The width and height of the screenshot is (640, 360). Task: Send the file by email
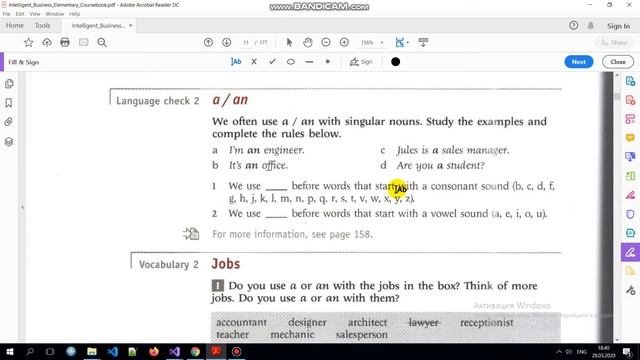click(83, 42)
